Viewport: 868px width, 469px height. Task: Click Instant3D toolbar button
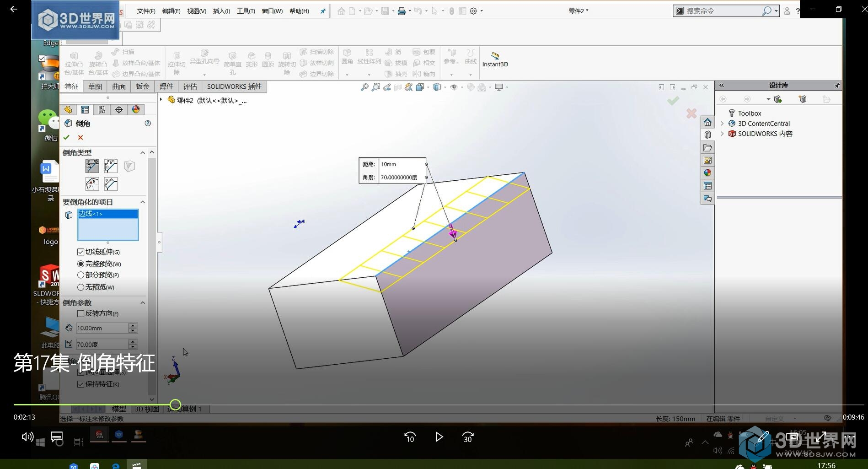click(495, 60)
